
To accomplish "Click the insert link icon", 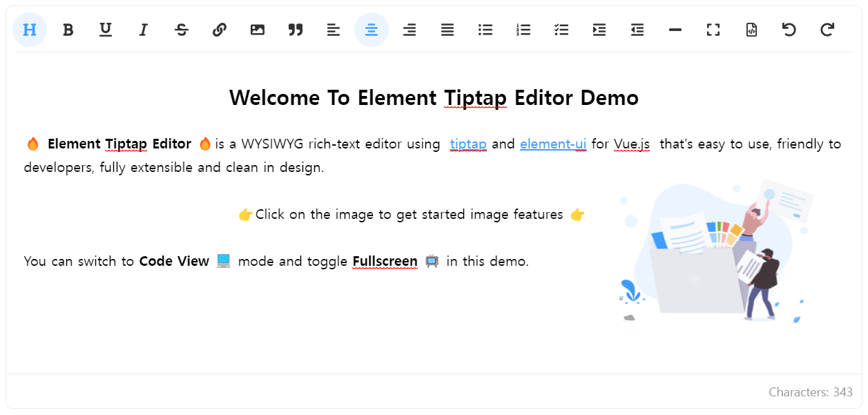I will point(220,30).
